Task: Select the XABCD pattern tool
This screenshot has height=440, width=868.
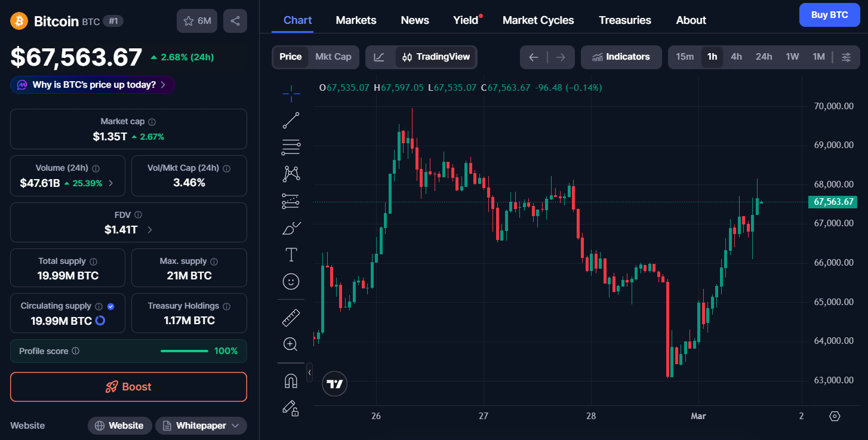Action: [x=291, y=174]
